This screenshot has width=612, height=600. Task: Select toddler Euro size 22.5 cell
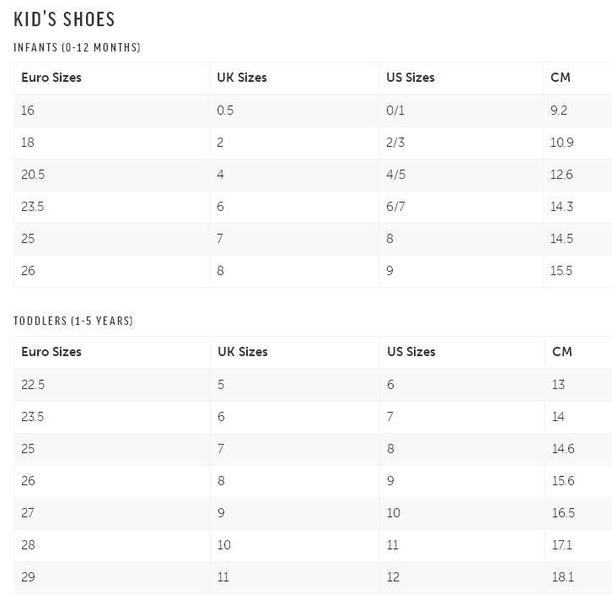point(32,384)
